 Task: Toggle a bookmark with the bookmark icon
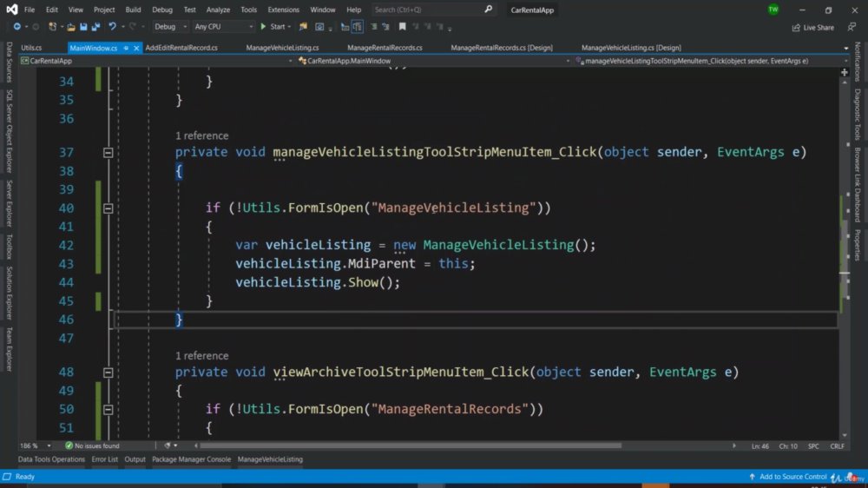403,27
